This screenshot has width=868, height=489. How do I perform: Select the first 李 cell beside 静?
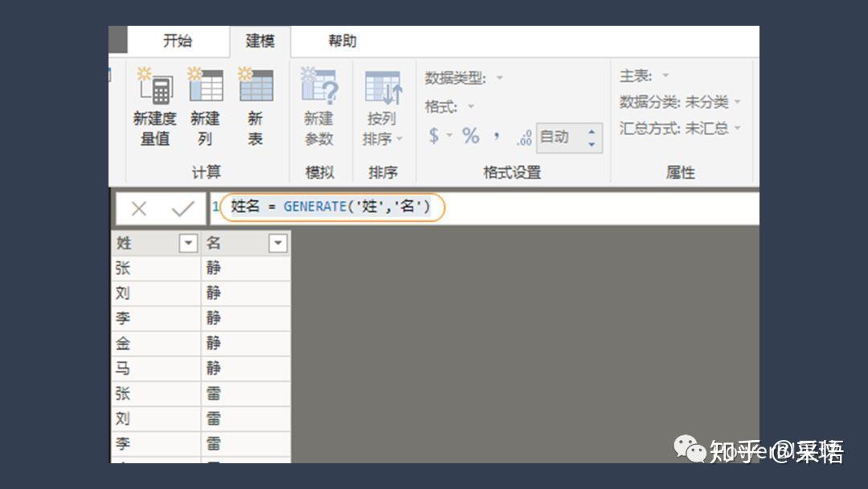coord(156,318)
